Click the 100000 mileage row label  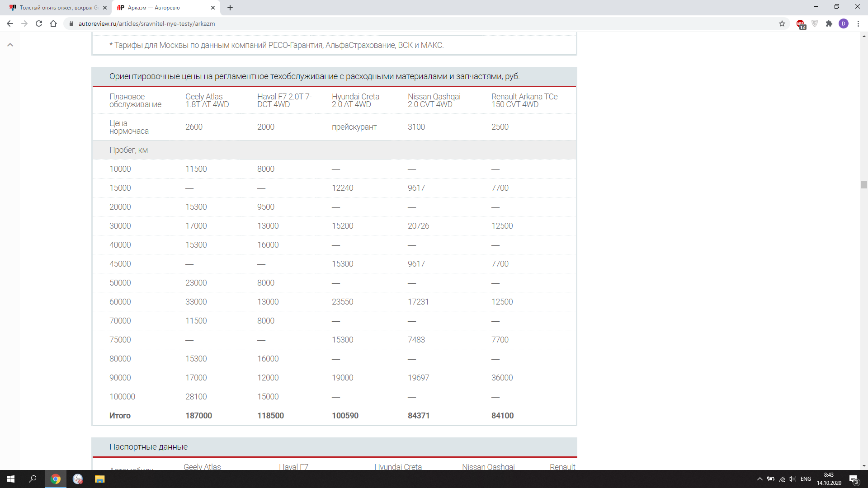122,397
